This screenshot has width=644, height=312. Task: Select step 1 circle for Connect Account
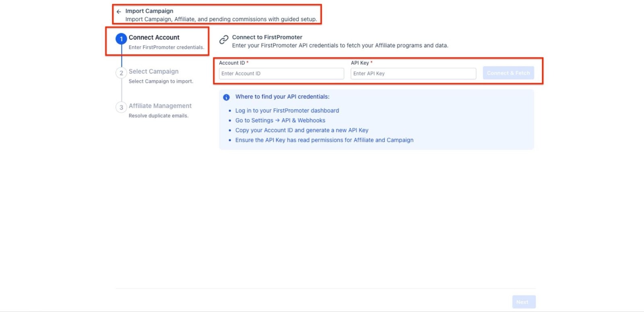(x=121, y=39)
